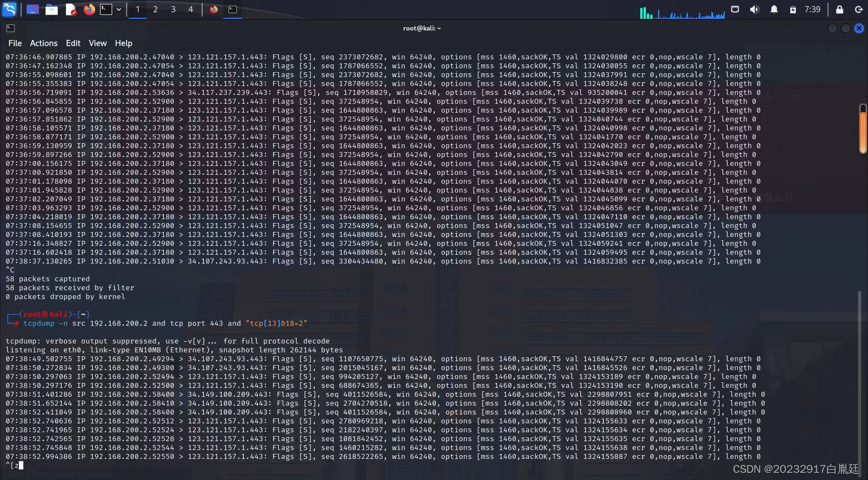Switch to workspace 2
Image resolution: width=868 pixels, height=480 pixels.
coord(155,9)
